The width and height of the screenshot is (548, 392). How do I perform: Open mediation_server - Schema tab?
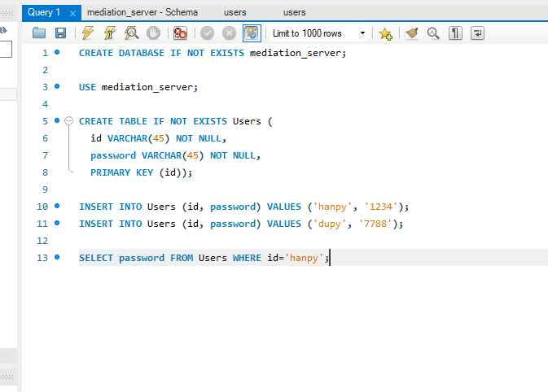coord(142,12)
